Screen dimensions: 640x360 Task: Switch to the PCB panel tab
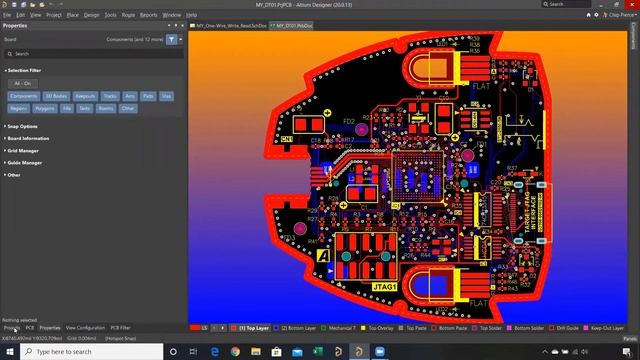coord(30,328)
